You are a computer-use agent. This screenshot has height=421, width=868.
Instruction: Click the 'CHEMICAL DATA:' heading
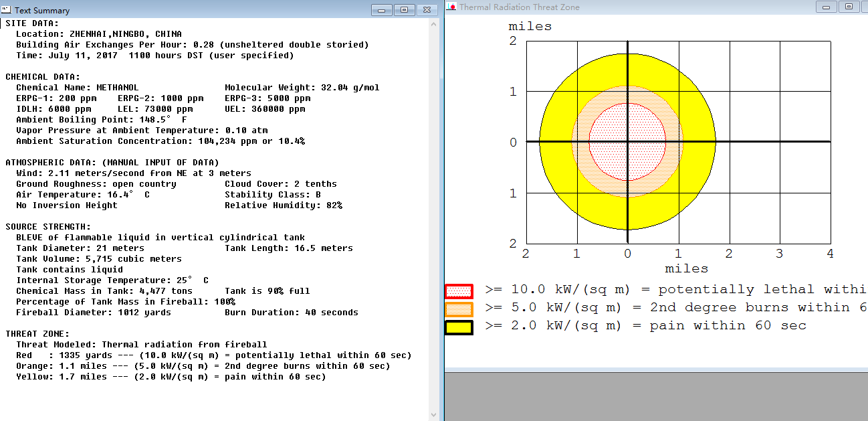tap(43, 77)
